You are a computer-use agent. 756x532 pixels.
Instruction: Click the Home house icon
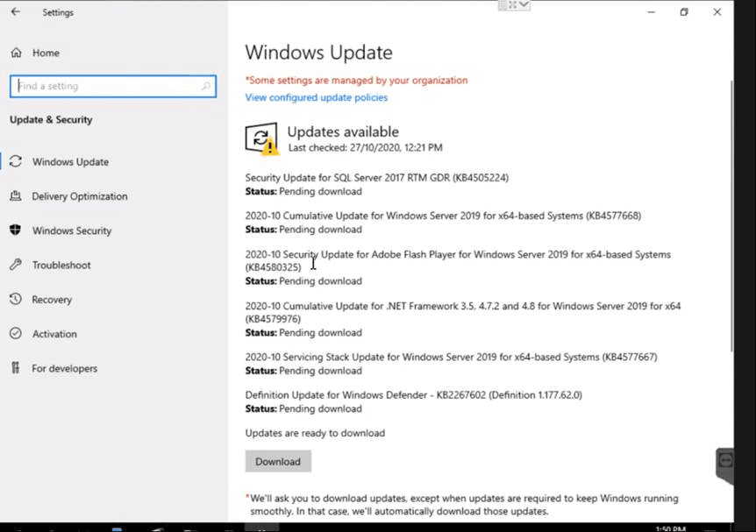coord(17,53)
